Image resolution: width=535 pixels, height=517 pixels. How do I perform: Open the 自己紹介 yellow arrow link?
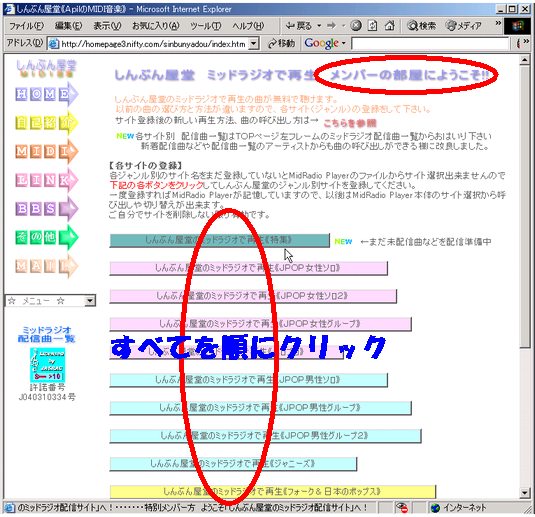(x=46, y=123)
